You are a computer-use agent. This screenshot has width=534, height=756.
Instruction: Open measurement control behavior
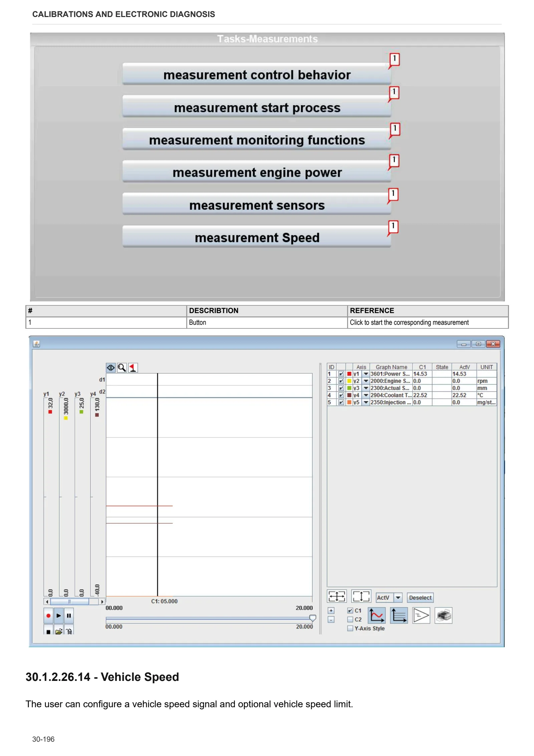point(257,74)
